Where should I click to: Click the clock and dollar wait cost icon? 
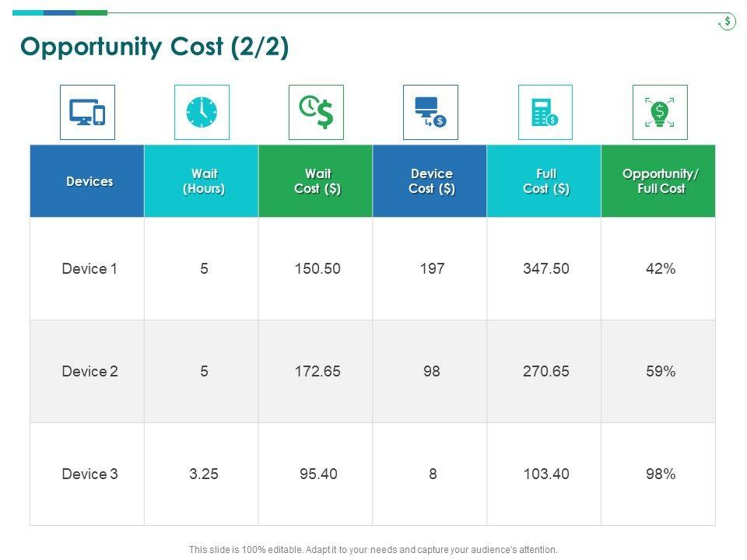pyautogui.click(x=316, y=113)
